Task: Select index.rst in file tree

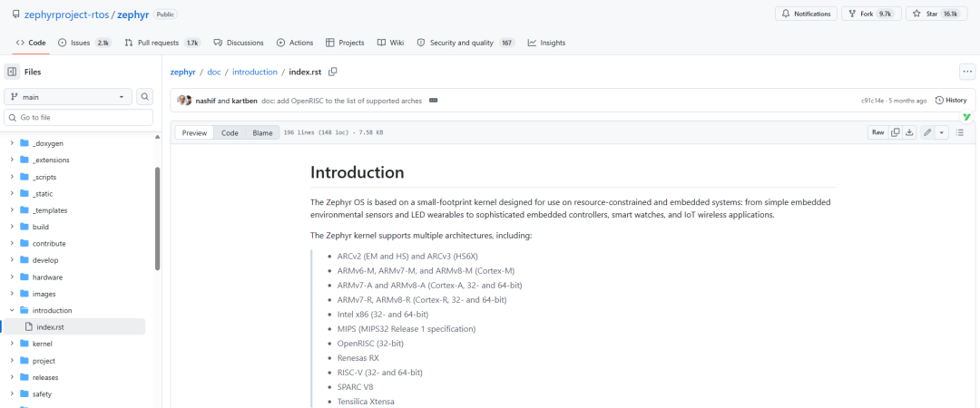Action: [75, 326]
